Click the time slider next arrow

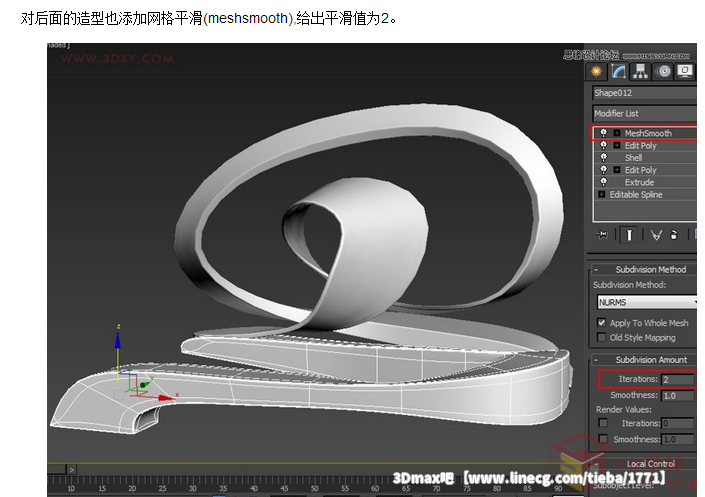71,470
